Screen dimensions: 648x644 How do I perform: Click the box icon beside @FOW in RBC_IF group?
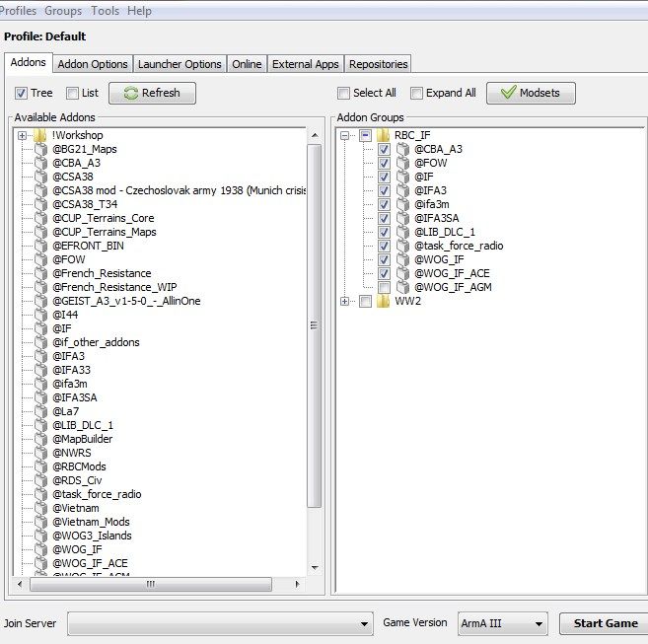pos(403,163)
